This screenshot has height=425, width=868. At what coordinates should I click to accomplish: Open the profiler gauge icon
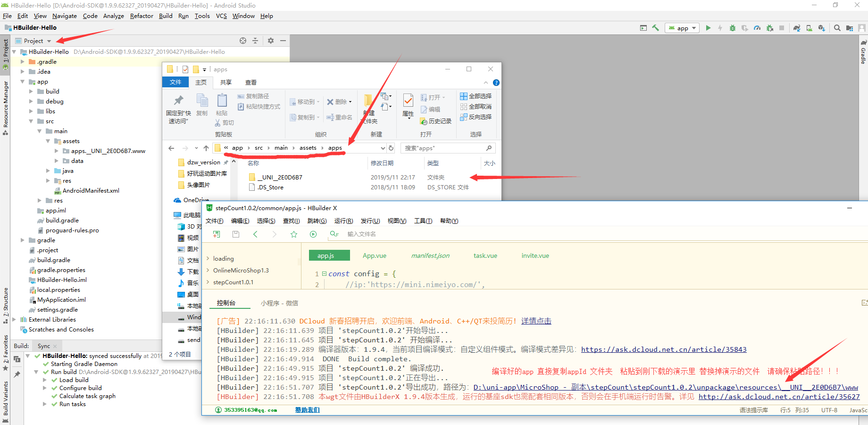[757, 28]
